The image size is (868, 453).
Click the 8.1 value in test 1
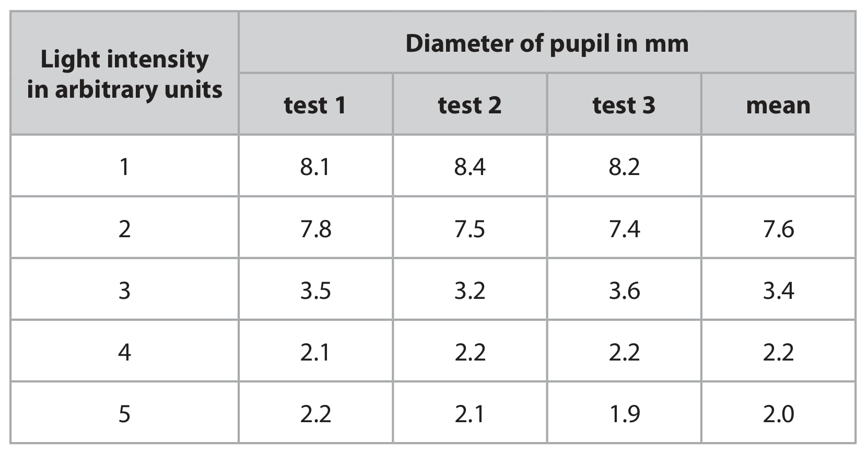315,166
